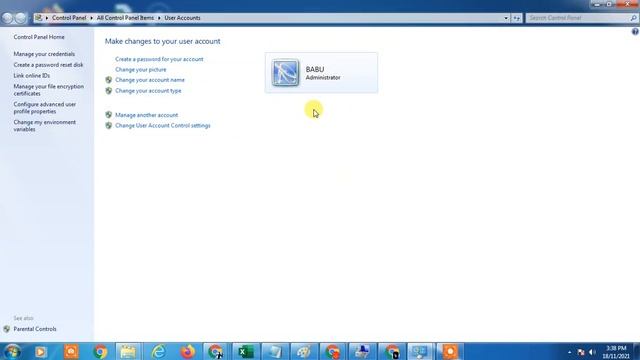Open Create a password reset disk

click(x=48, y=64)
